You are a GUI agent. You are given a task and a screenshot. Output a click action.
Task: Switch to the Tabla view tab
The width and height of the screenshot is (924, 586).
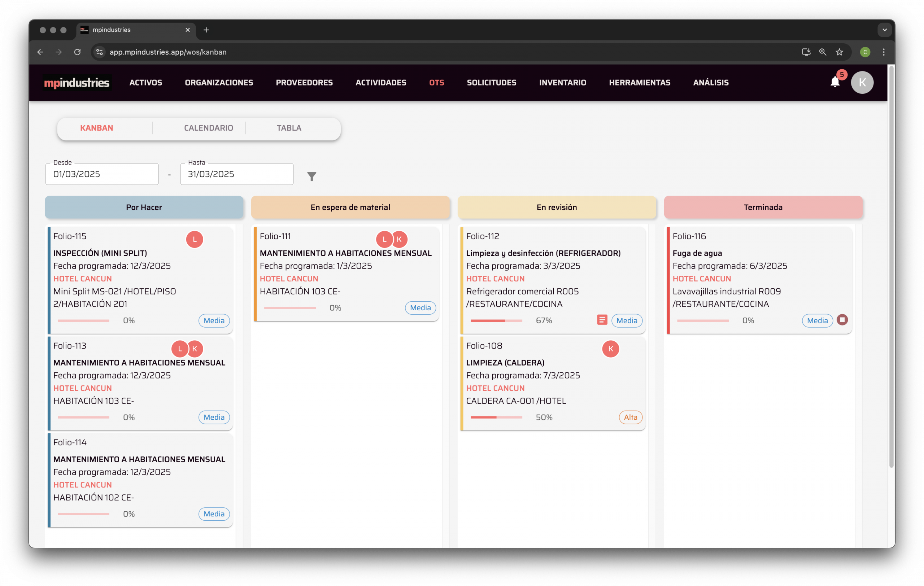pyautogui.click(x=289, y=128)
